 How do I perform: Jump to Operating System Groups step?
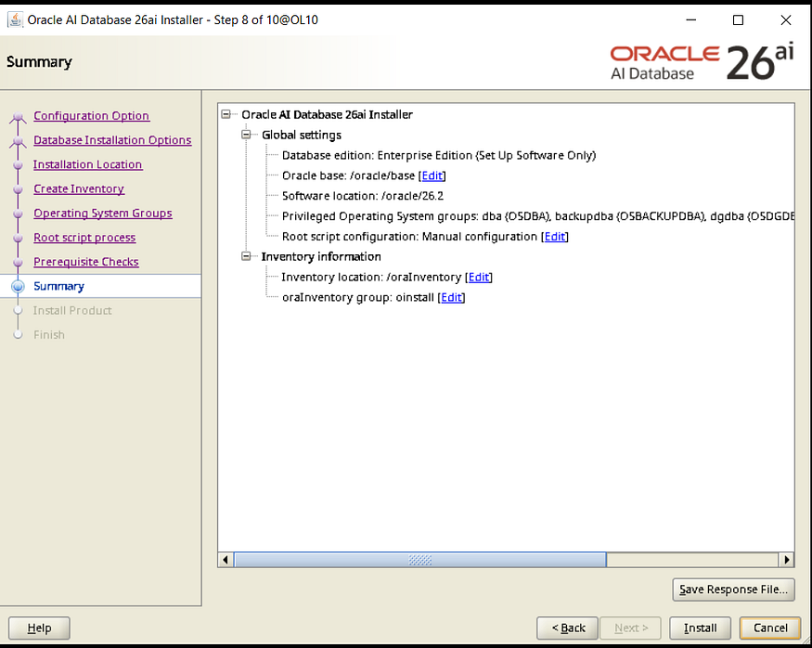[x=102, y=214]
